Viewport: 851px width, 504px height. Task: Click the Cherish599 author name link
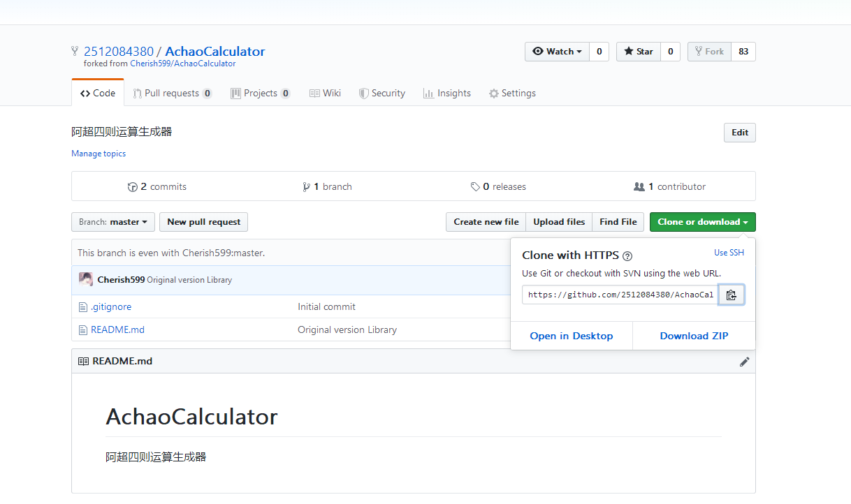pyautogui.click(x=121, y=279)
